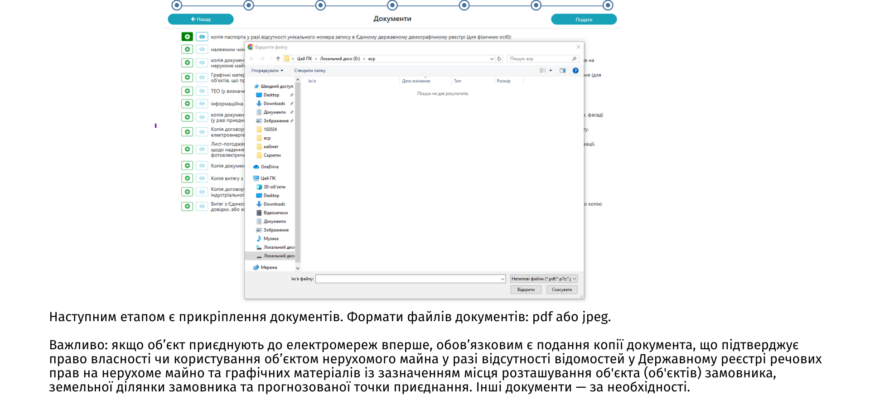Click the 'Подати' submit button

tap(584, 19)
